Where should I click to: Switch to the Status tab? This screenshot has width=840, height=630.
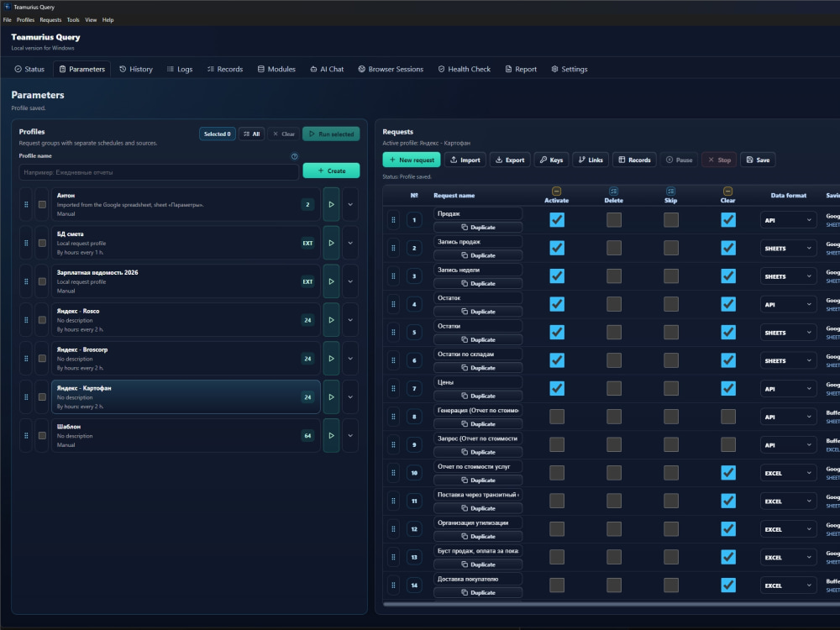[x=29, y=69]
